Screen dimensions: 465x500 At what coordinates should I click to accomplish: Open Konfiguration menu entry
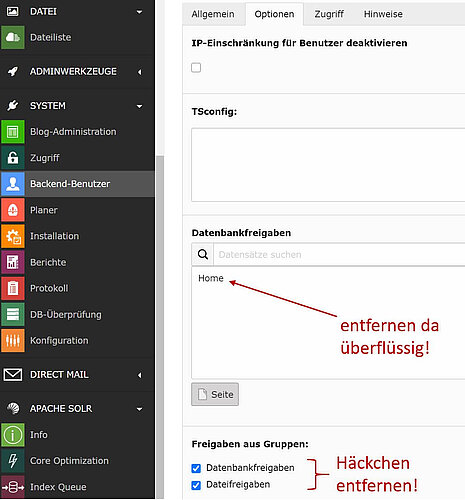(x=59, y=341)
